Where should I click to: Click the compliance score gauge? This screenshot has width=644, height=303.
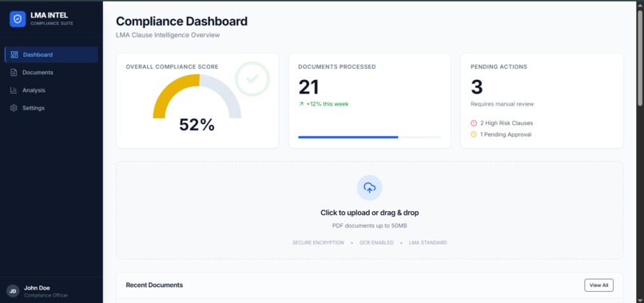(197, 96)
